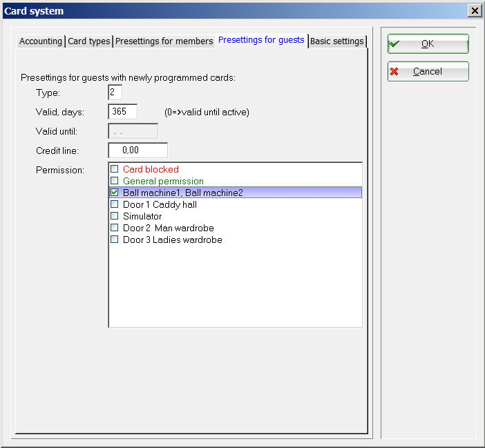Tick Door 1 Caddy hall checkbox
Viewport: 485px width, 448px height.
click(115, 204)
